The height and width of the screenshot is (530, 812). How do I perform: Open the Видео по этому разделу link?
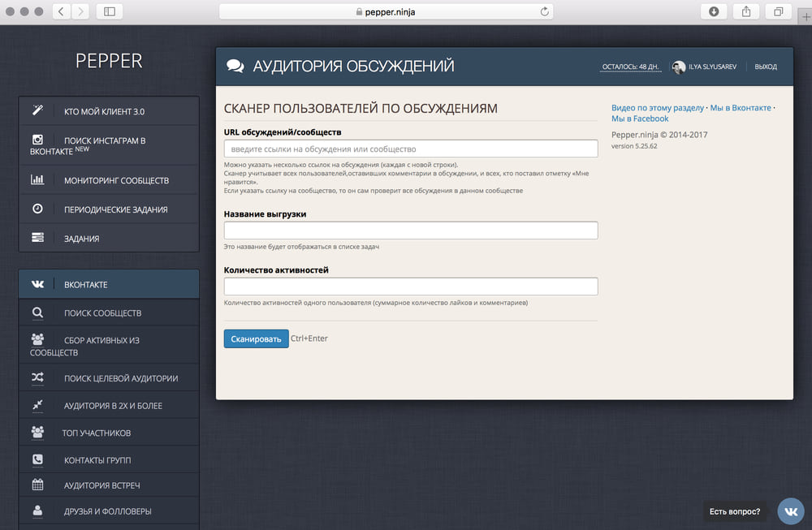[657, 107]
